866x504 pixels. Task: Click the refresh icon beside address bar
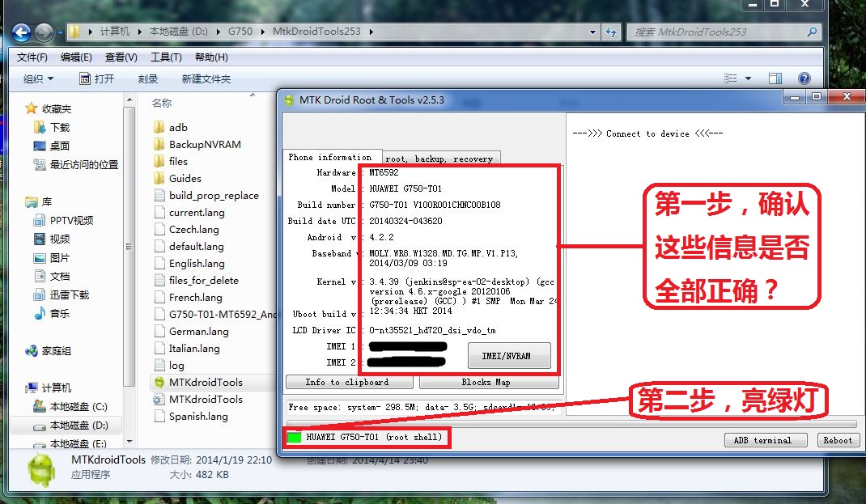[611, 32]
